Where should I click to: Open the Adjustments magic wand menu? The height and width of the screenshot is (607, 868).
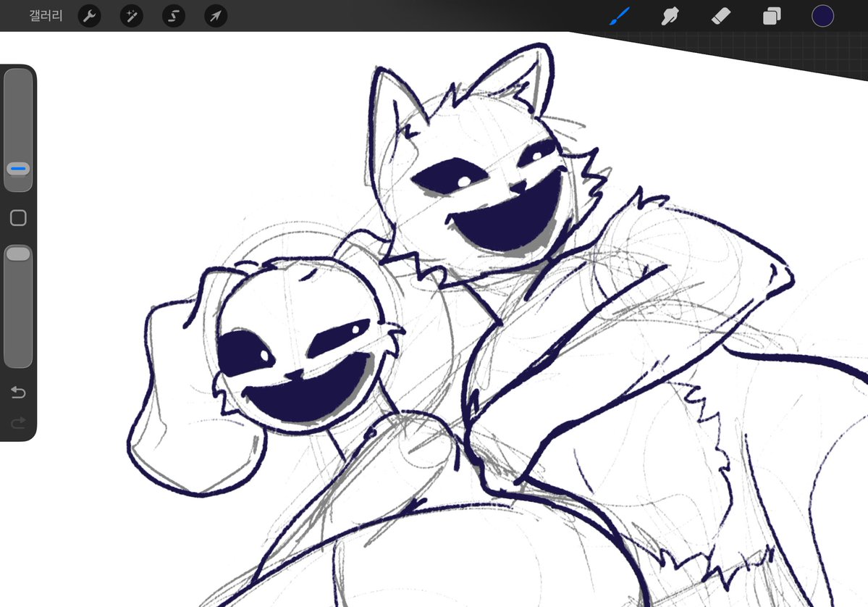[132, 15]
